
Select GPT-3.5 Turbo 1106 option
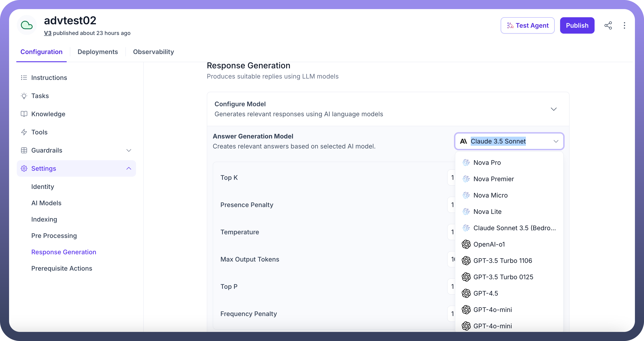click(509, 261)
